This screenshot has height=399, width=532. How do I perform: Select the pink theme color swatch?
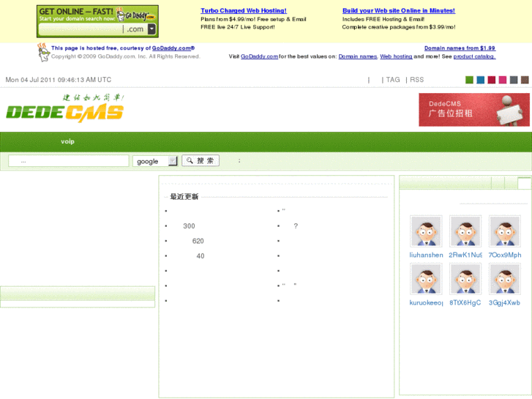pos(503,80)
